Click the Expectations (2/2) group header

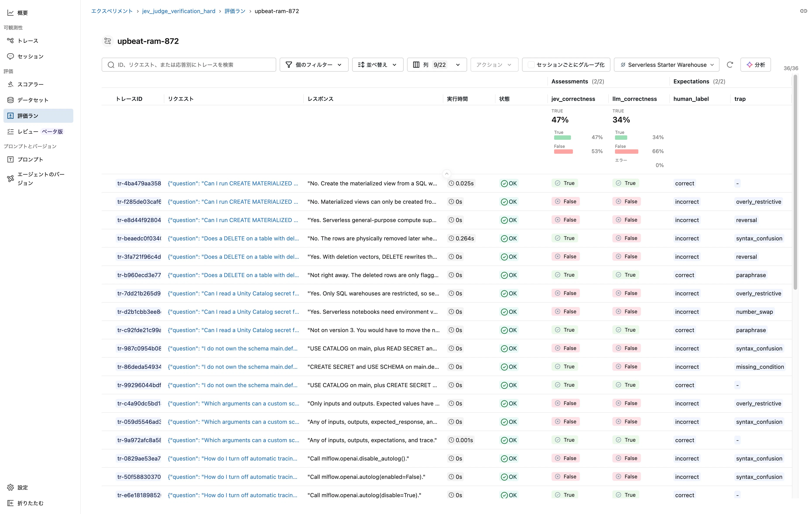click(699, 81)
